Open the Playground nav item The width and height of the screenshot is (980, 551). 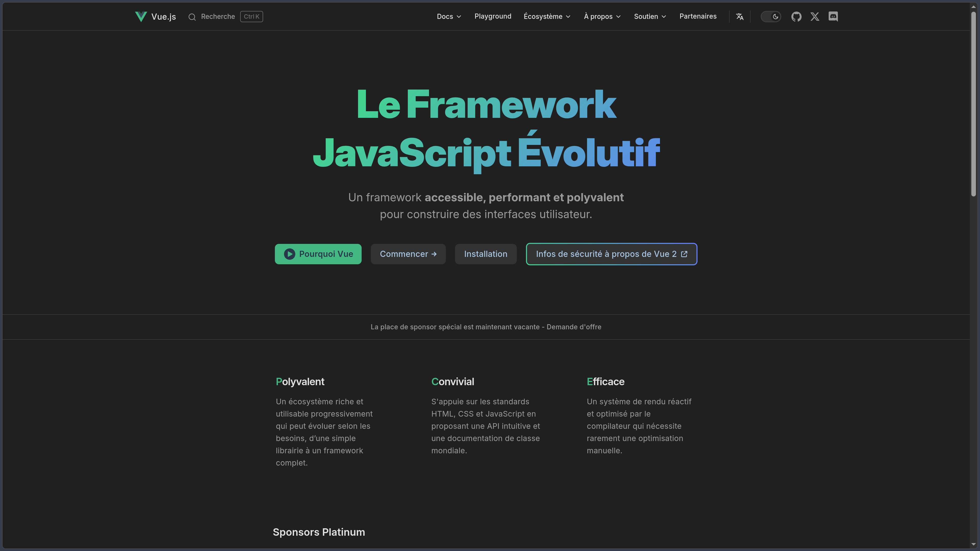click(x=493, y=16)
